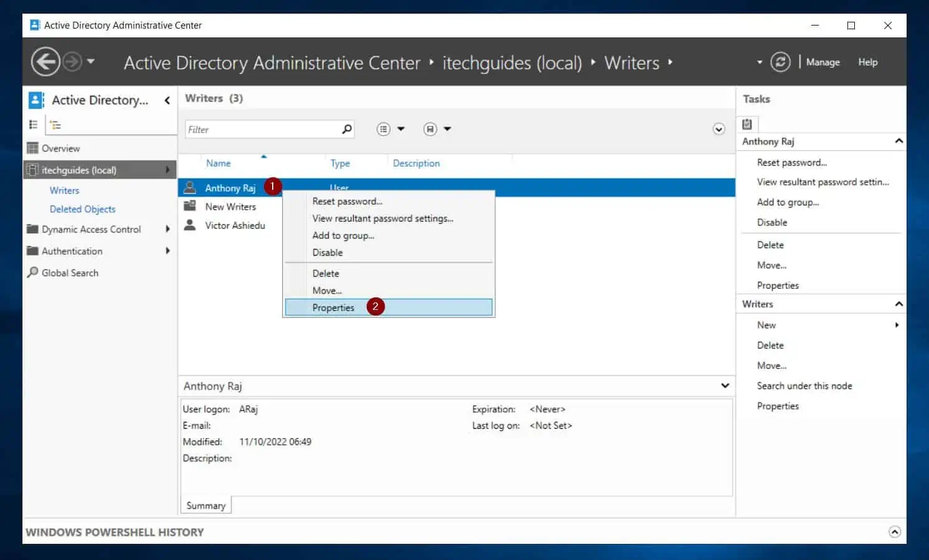This screenshot has width=929, height=560.
Task: Expand breadcrumb arrow after Writers
Action: [x=670, y=62]
